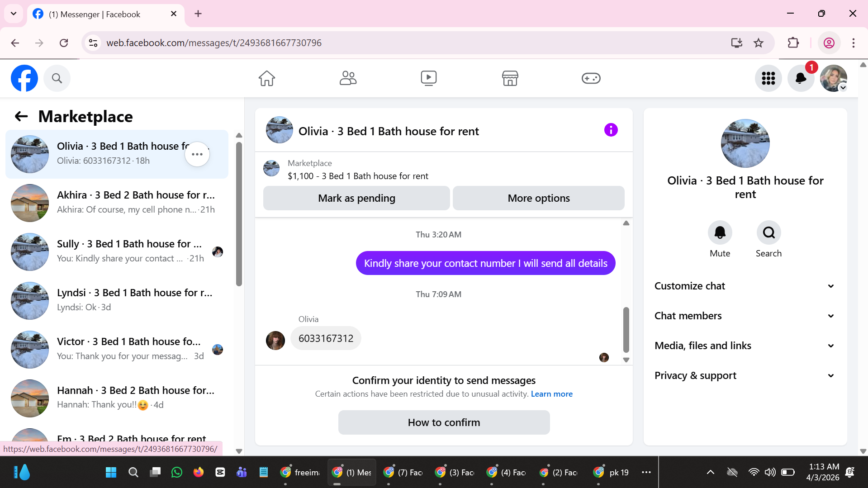Open Firefox from the taskbar

pyautogui.click(x=199, y=472)
